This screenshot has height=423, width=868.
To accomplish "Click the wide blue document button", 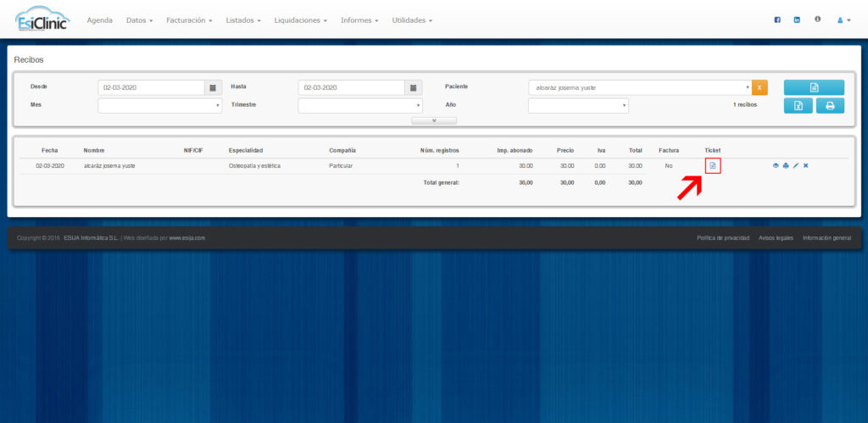I will (x=814, y=87).
